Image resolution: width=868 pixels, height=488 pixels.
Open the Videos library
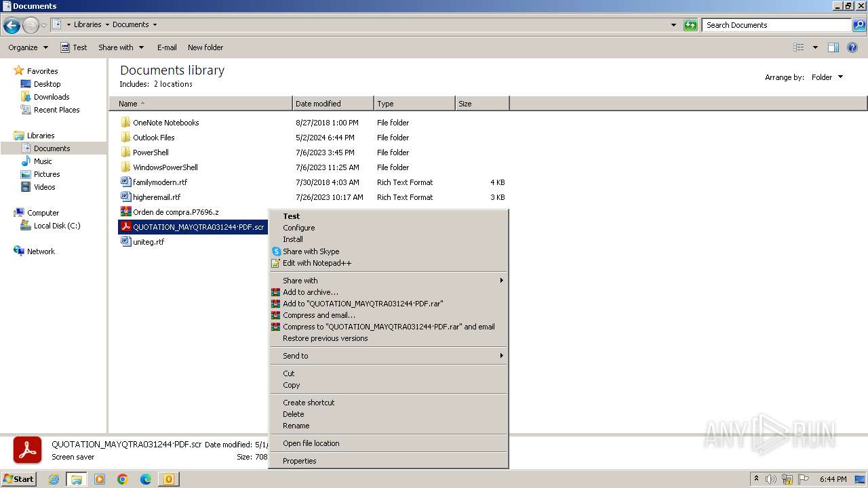coord(44,187)
